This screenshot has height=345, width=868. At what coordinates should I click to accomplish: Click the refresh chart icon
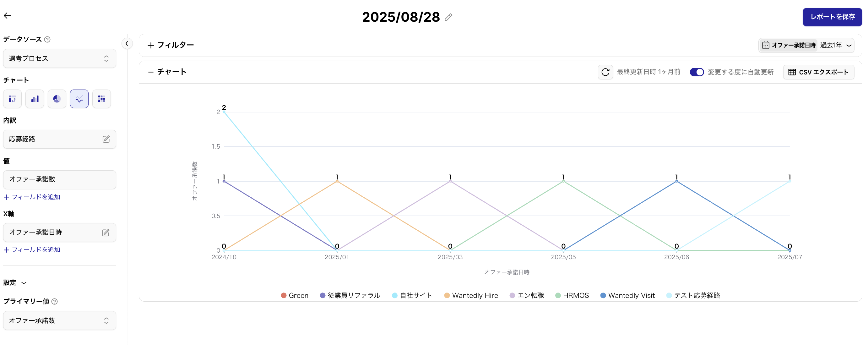tap(605, 72)
